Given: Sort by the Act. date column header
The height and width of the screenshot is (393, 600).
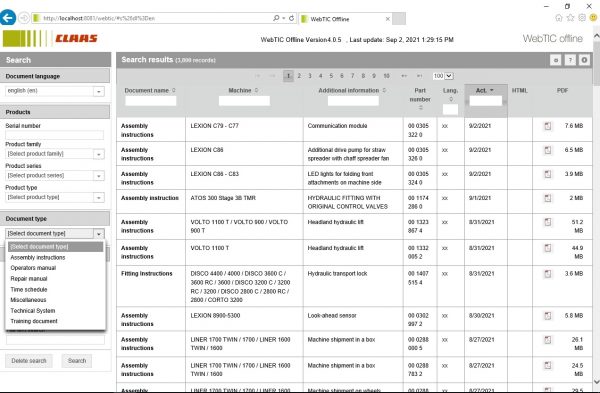Looking at the screenshot, I should click(484, 91).
